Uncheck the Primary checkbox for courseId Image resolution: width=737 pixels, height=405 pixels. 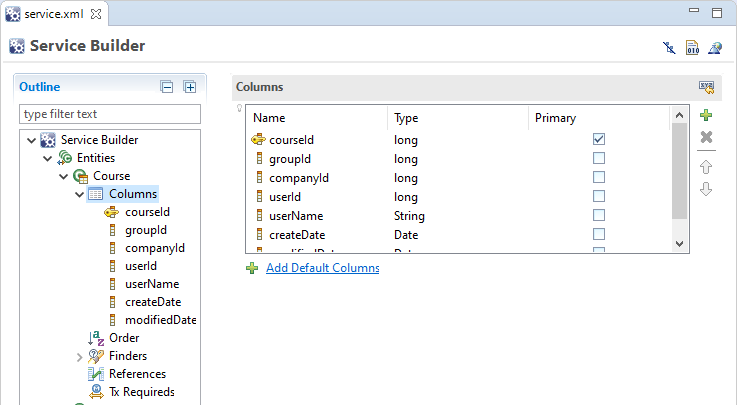pyautogui.click(x=599, y=139)
